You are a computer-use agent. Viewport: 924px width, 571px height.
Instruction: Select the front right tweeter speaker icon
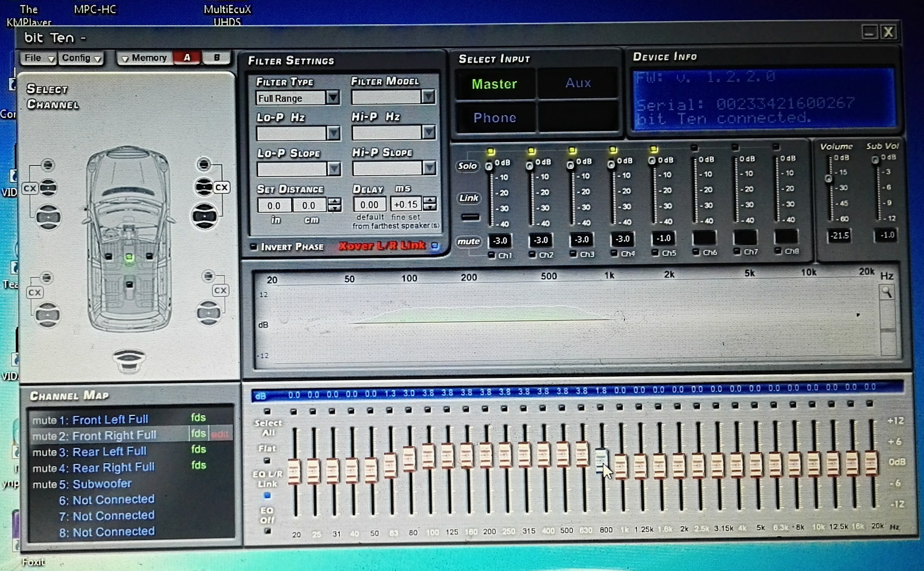[204, 165]
